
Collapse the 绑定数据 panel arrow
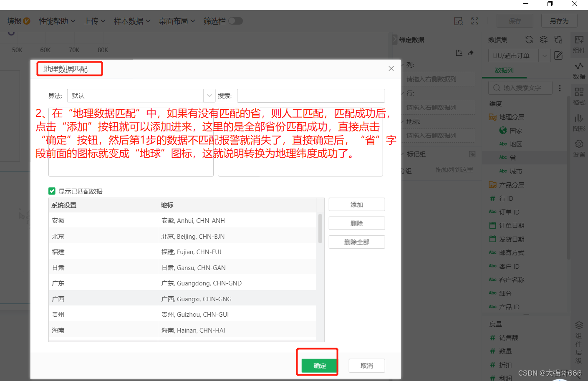click(395, 40)
